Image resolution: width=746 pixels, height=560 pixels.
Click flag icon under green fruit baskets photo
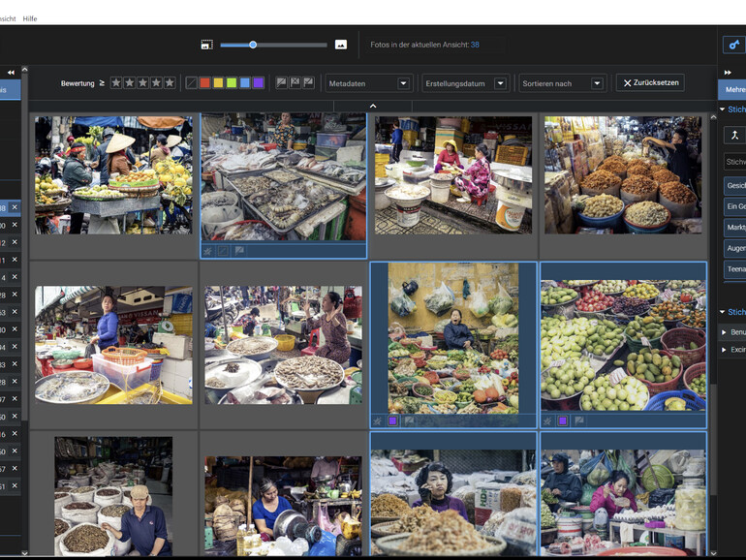(579, 420)
